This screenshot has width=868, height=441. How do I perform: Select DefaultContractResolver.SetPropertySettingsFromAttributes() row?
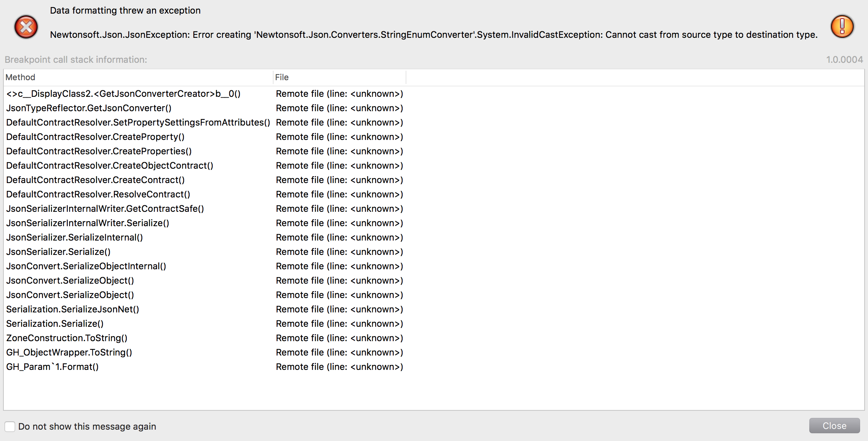(138, 123)
